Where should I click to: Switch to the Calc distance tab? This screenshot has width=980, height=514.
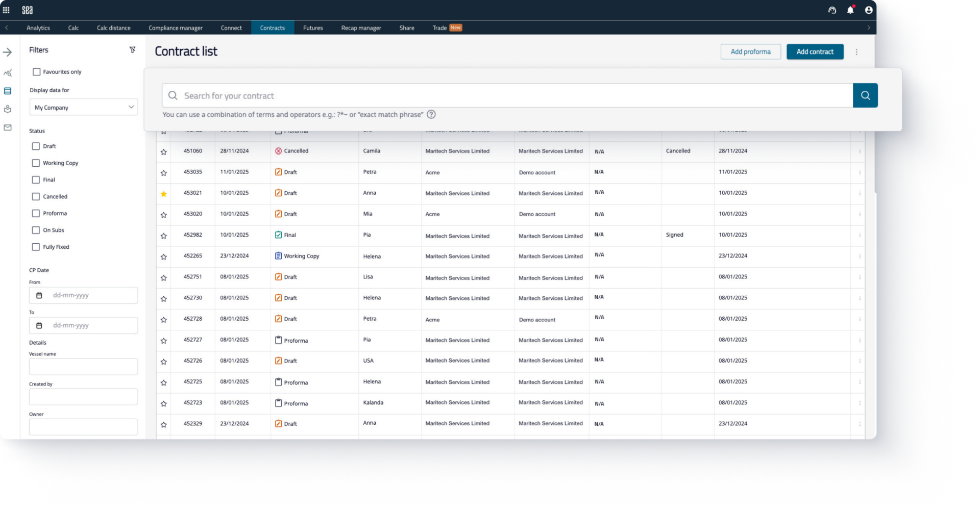point(114,28)
